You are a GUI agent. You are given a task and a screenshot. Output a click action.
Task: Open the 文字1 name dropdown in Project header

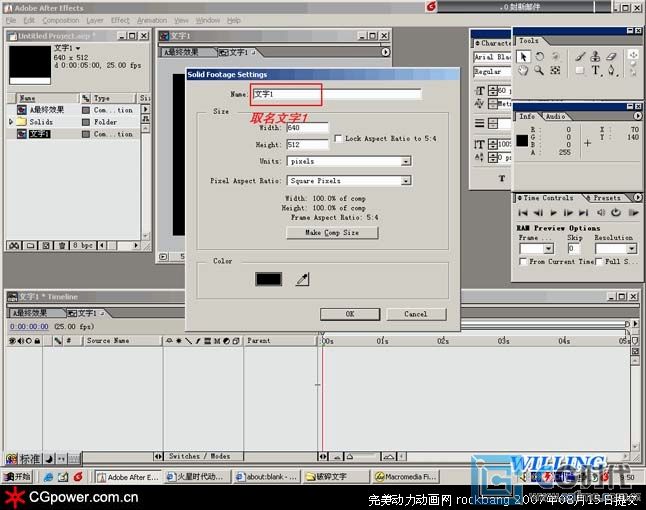(78, 48)
